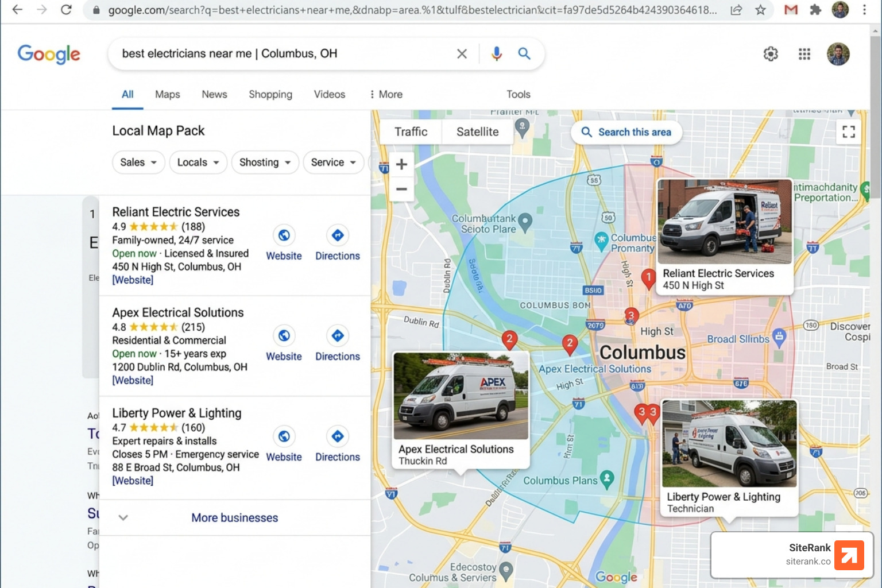Open the Tools option
The width and height of the screenshot is (882, 588).
(519, 94)
